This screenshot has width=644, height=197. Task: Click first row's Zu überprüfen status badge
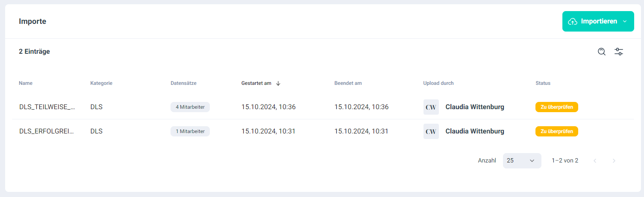click(556, 107)
